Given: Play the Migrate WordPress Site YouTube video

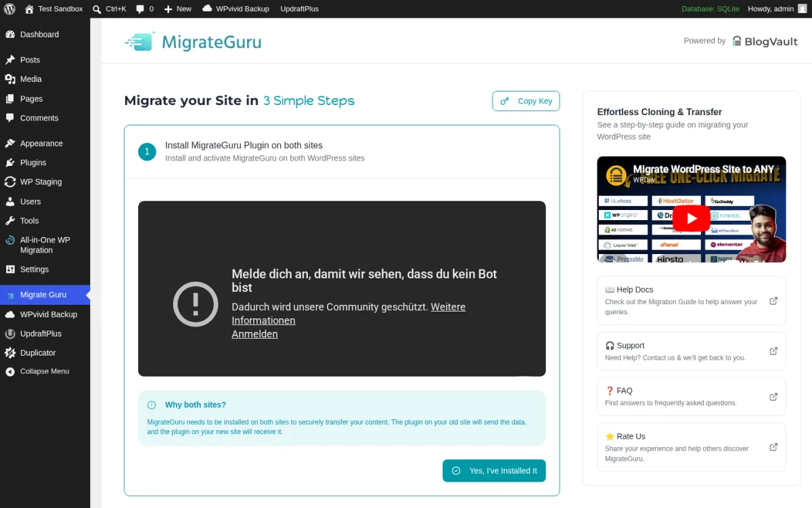Looking at the screenshot, I should (x=691, y=218).
